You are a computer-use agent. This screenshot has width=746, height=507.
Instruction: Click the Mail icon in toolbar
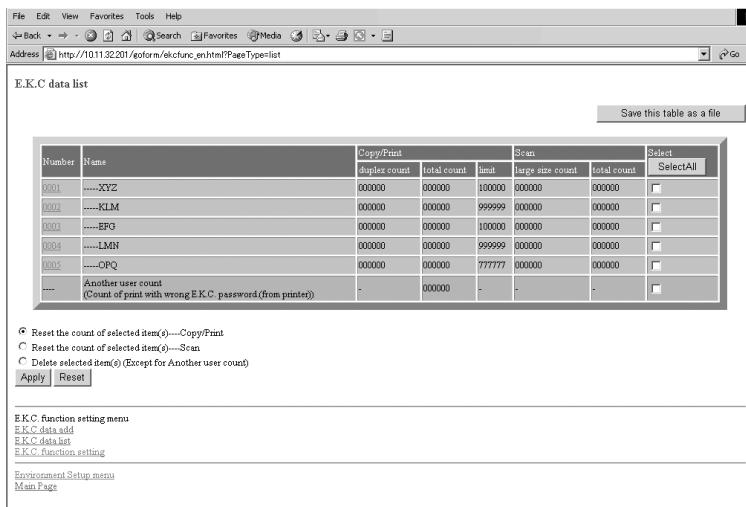click(318, 36)
